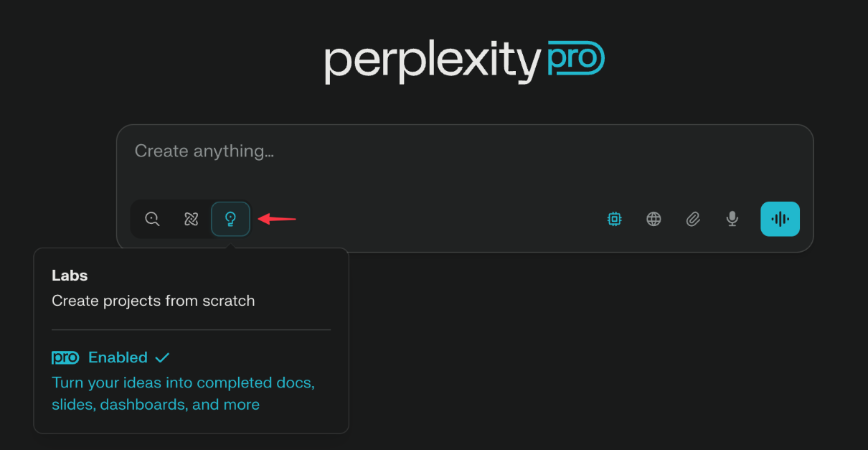This screenshot has height=450, width=868.
Task: Toggle the Labs Enabled checkmark
Action: (162, 357)
